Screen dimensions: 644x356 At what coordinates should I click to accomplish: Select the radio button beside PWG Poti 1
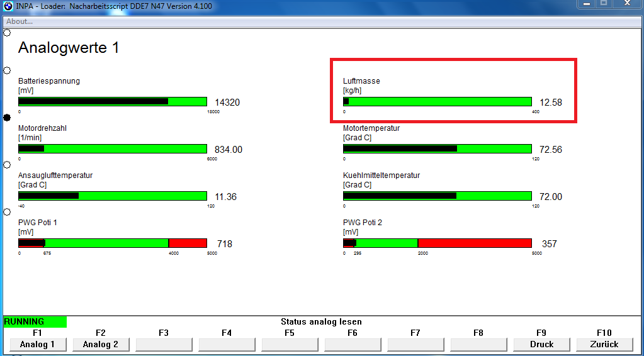(x=7, y=213)
